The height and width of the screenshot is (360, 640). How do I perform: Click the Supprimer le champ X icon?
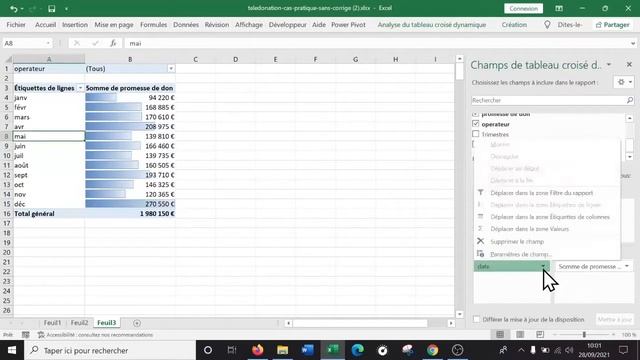click(480, 241)
